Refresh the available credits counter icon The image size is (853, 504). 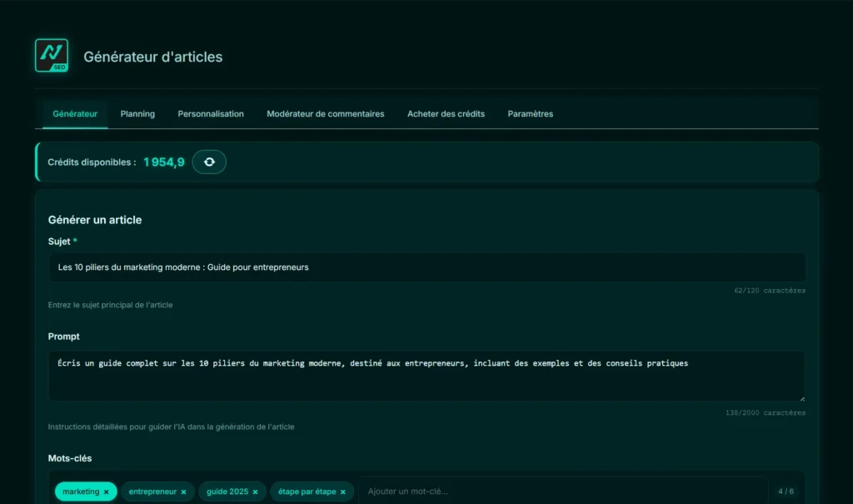pos(209,162)
